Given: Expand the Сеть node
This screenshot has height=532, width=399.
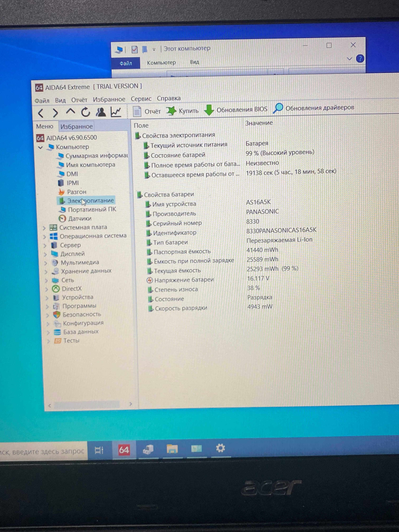Looking at the screenshot, I should click(46, 281).
